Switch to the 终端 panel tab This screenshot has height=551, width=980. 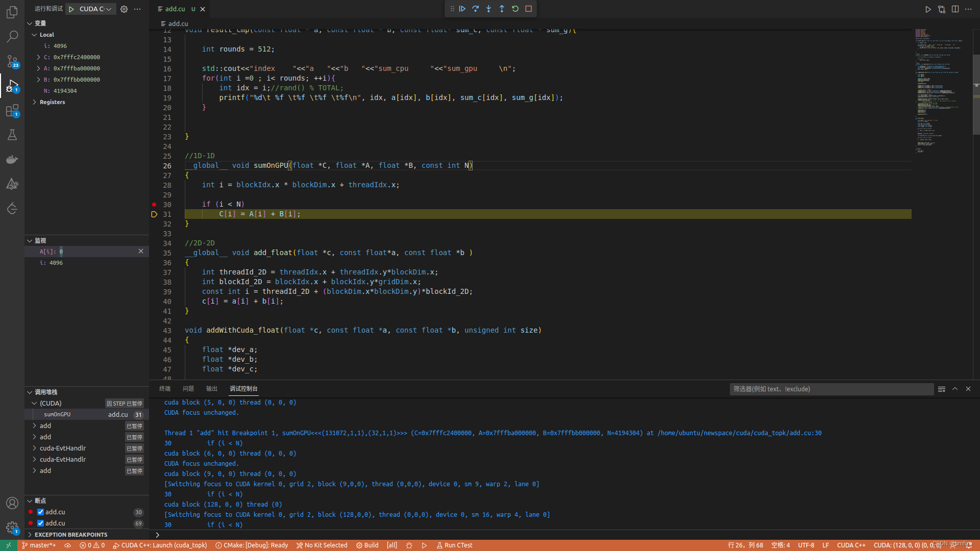(165, 389)
